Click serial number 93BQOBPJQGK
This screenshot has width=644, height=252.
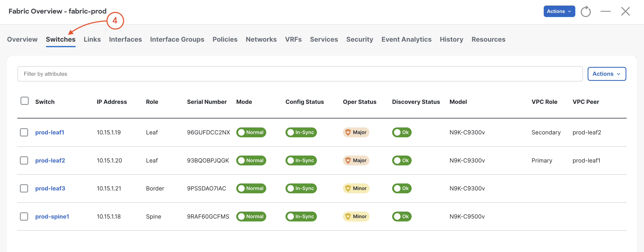coord(208,160)
